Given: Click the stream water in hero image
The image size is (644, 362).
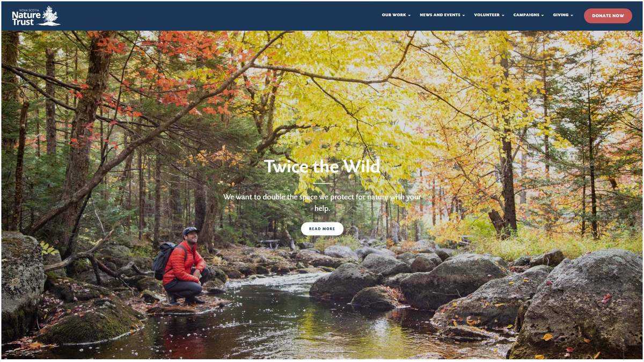Looking at the screenshot, I should tap(258, 322).
